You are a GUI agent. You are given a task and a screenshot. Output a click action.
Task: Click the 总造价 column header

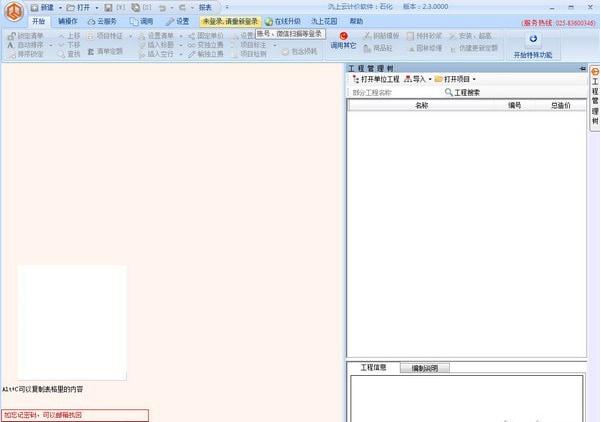pyautogui.click(x=560, y=105)
